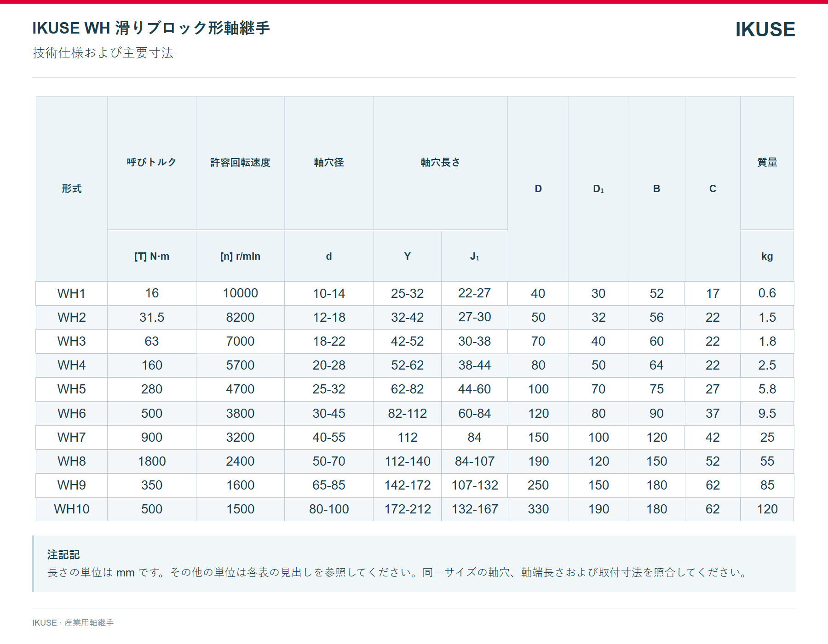Image resolution: width=828 pixels, height=644 pixels.
Task: Click the 許容回転速度 column header
Action: click(x=240, y=163)
